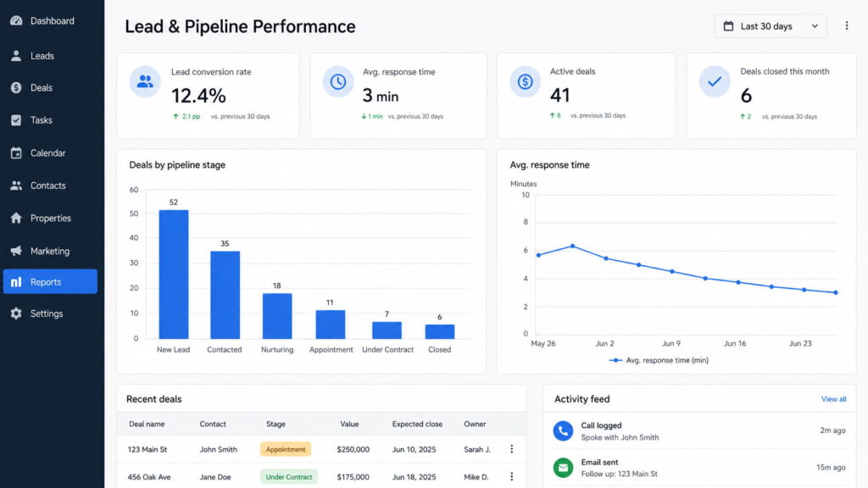Click the Deals closed checkmark icon
868x488 pixels.
[715, 81]
